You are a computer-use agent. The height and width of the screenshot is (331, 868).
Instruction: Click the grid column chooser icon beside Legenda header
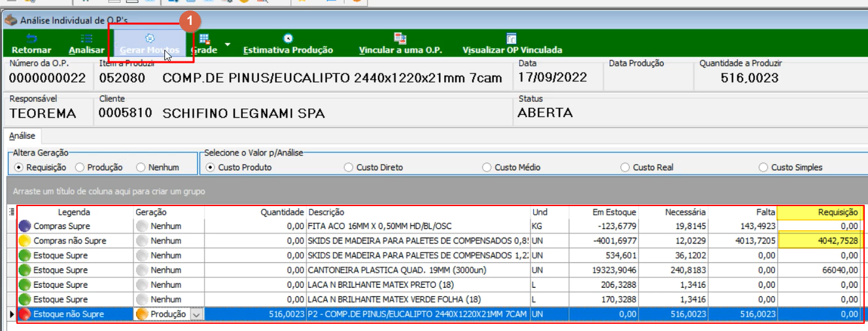11,212
